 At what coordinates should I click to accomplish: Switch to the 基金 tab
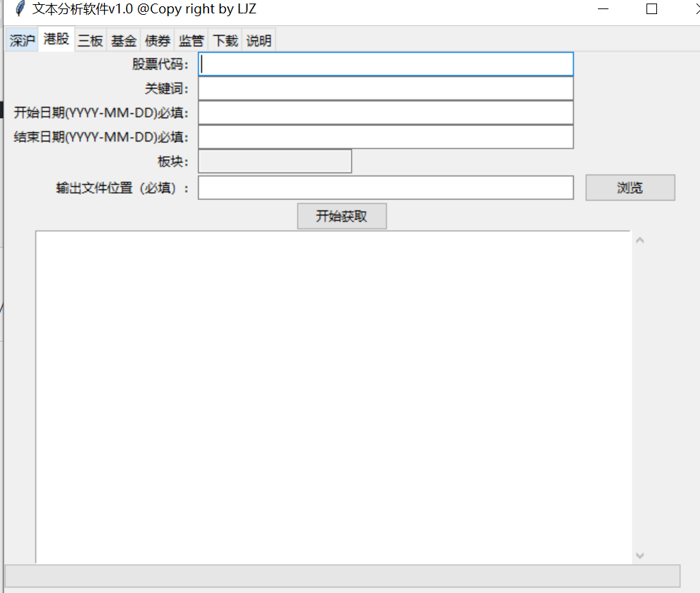pyautogui.click(x=123, y=40)
